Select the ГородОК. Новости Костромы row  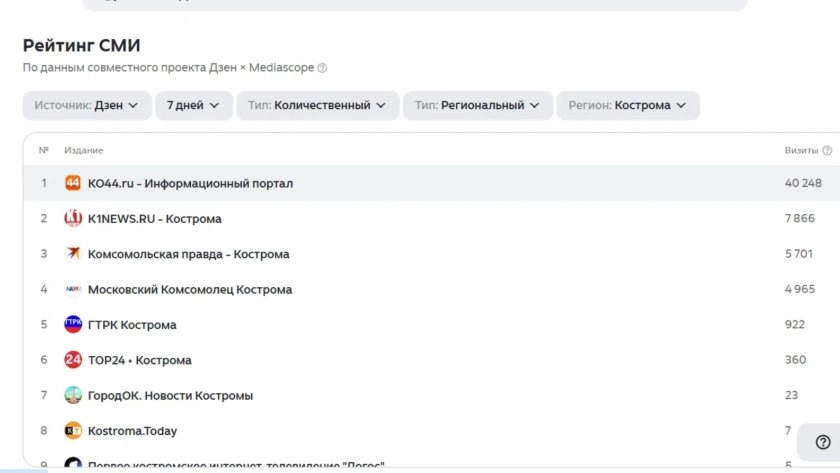[432, 395]
